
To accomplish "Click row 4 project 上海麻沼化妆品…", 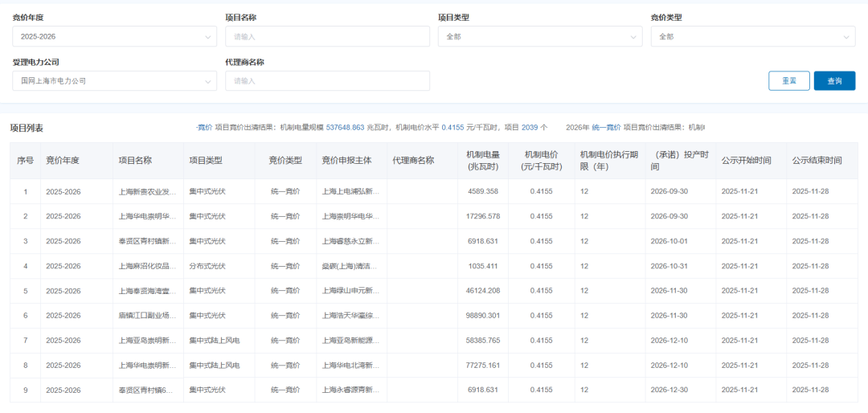I will [x=148, y=266].
